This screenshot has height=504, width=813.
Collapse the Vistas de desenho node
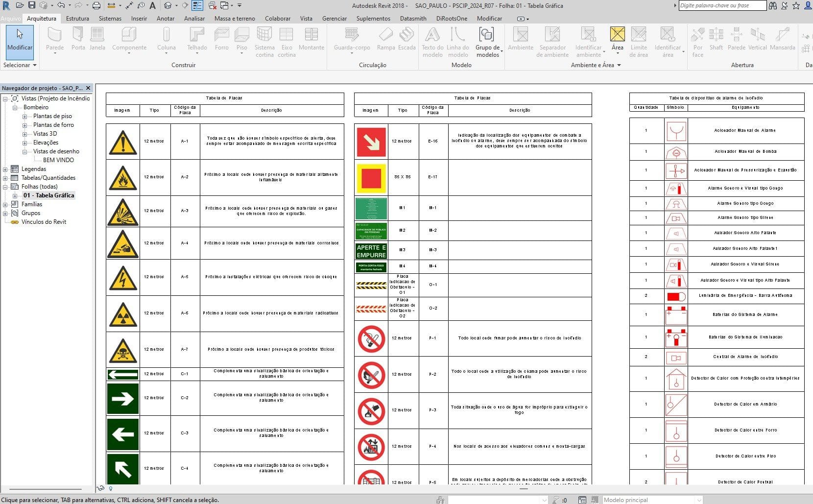(24, 151)
